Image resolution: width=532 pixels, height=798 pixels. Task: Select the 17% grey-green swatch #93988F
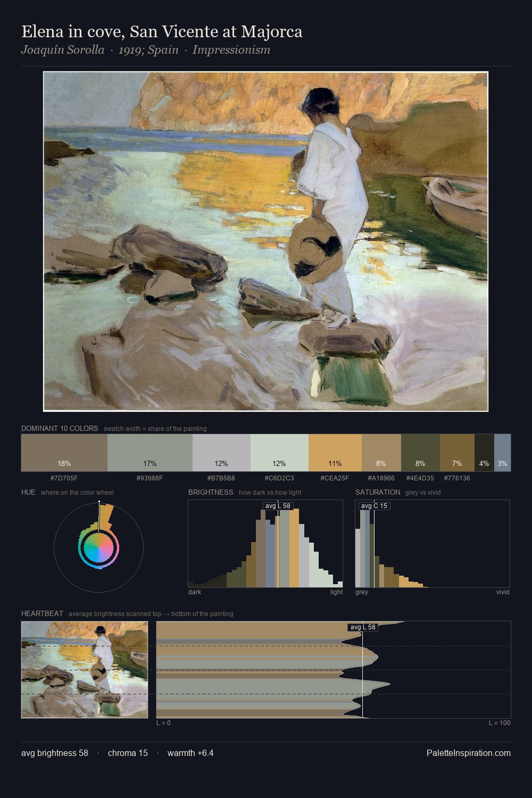pyautogui.click(x=150, y=453)
